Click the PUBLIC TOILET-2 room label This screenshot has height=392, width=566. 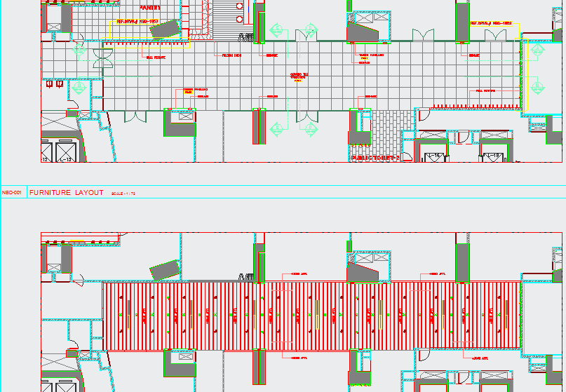tap(375, 158)
